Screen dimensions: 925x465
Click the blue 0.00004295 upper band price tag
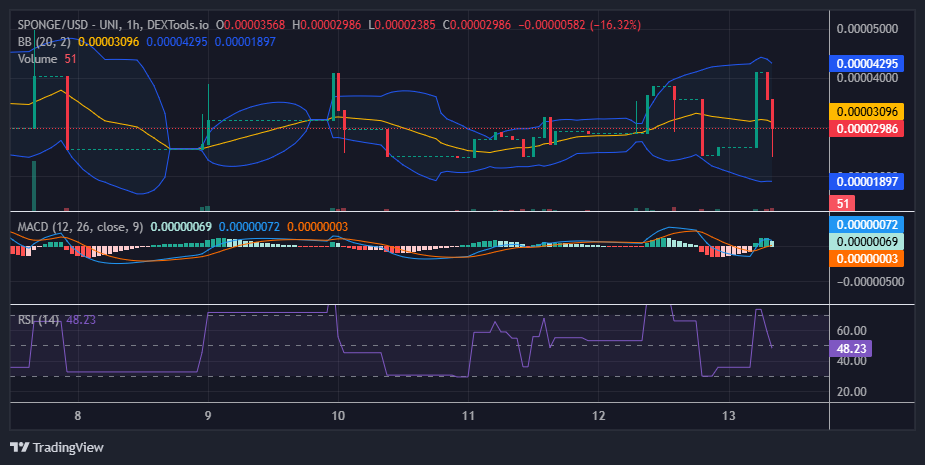pyautogui.click(x=867, y=64)
